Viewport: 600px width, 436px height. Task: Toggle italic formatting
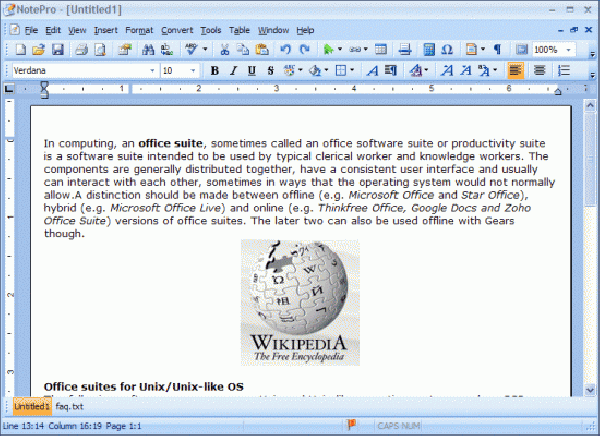(233, 70)
